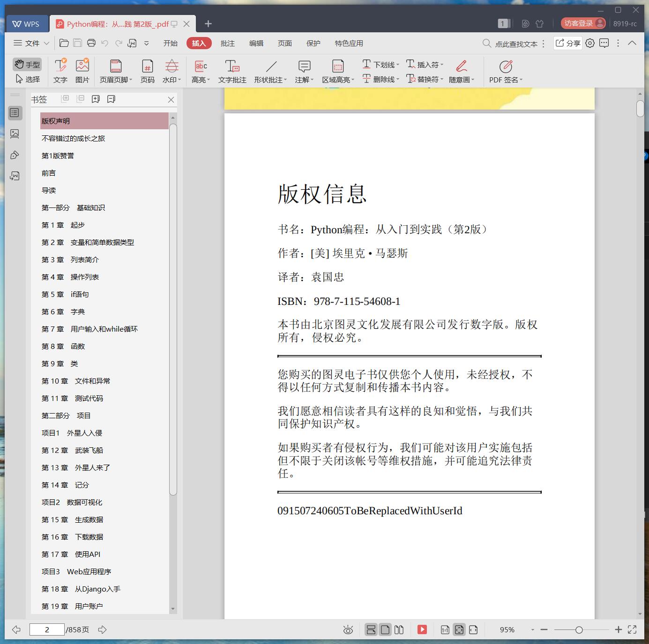Open the watermark (水印) dropdown

[172, 71]
